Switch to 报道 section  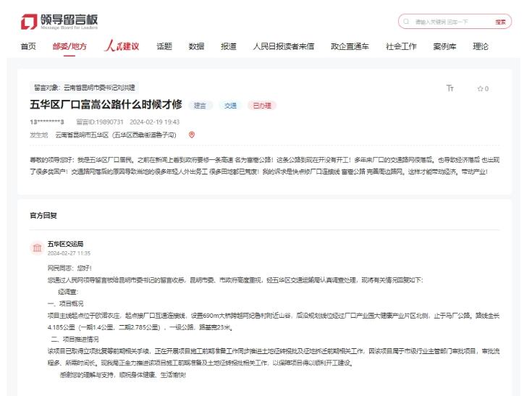point(228,46)
